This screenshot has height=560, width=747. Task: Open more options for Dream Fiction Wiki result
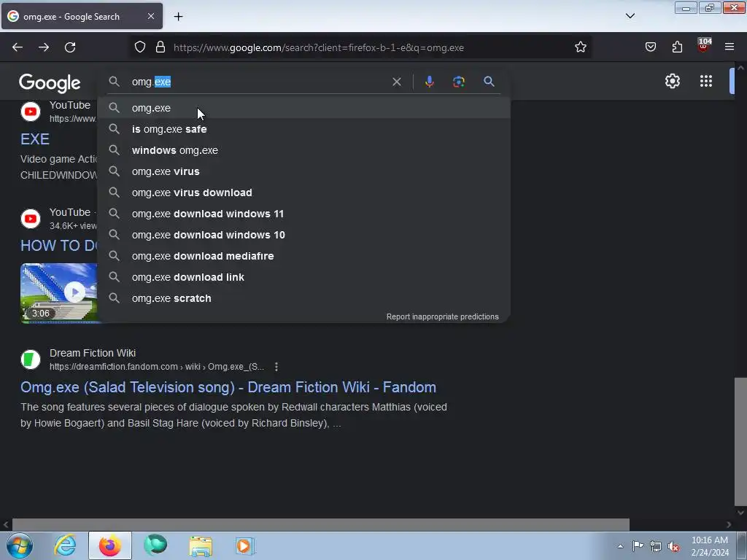click(276, 367)
